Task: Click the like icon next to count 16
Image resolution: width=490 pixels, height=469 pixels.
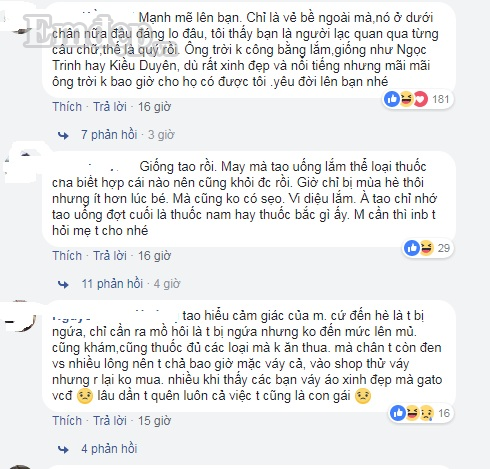Action: click(x=398, y=413)
